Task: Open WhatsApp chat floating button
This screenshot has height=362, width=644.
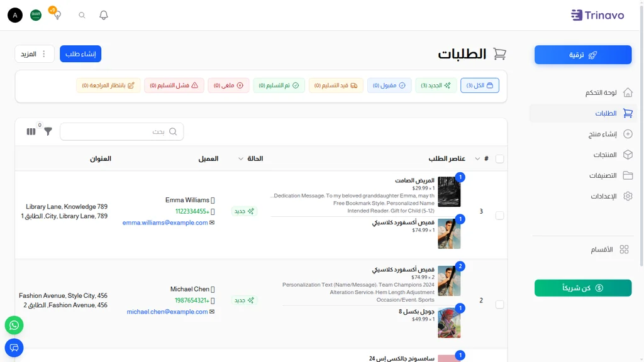Action: (14, 325)
